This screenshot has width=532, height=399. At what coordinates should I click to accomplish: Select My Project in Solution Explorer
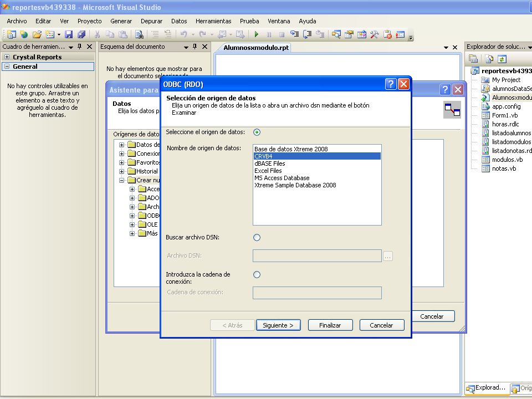506,80
